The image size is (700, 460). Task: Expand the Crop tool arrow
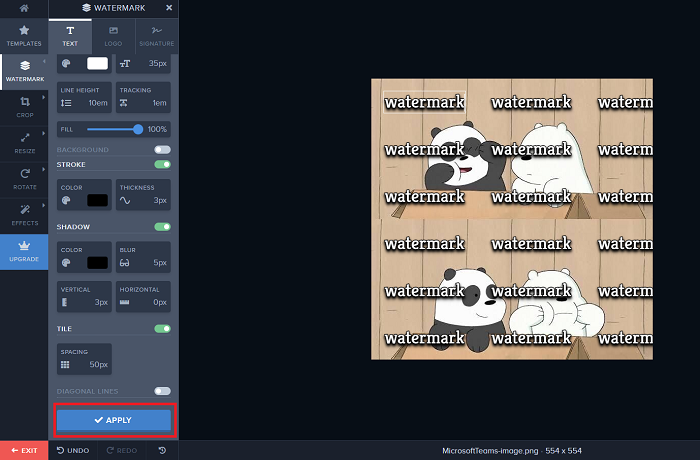pos(44,97)
